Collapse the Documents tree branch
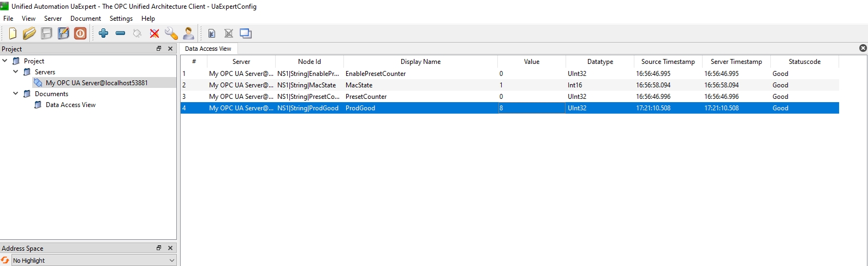Image resolution: width=868 pixels, height=266 pixels. [x=16, y=94]
